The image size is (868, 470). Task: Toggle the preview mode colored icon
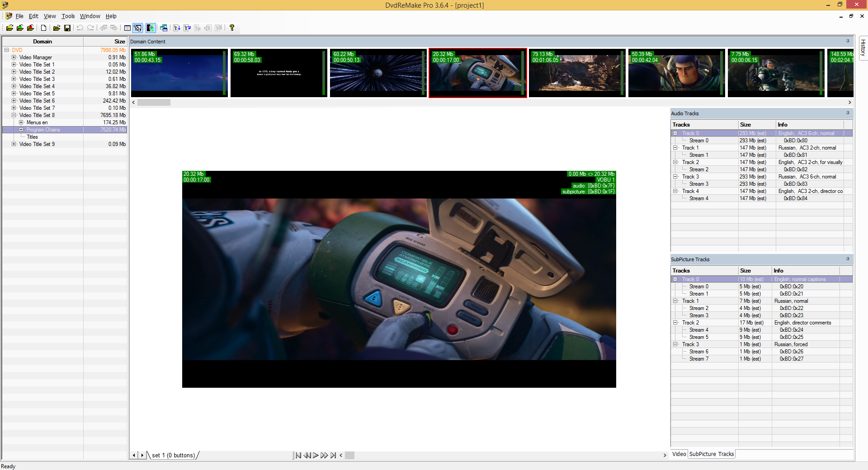point(151,28)
